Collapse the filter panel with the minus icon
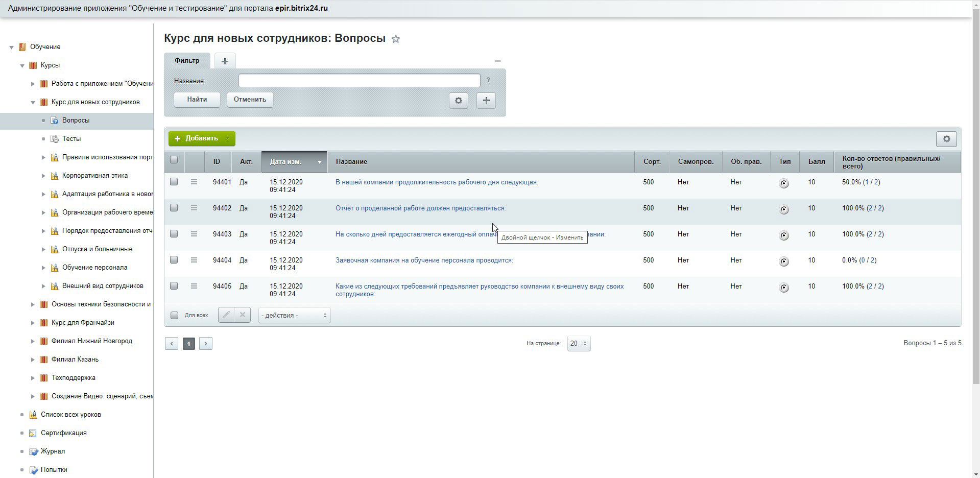 [497, 61]
